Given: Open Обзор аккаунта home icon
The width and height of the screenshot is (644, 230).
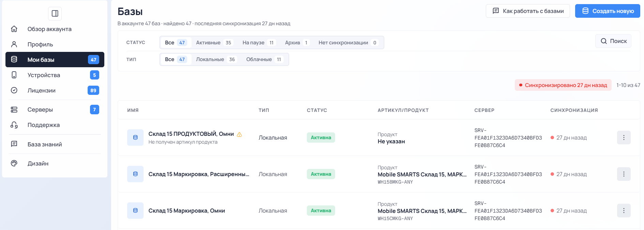Looking at the screenshot, I should click(14, 29).
